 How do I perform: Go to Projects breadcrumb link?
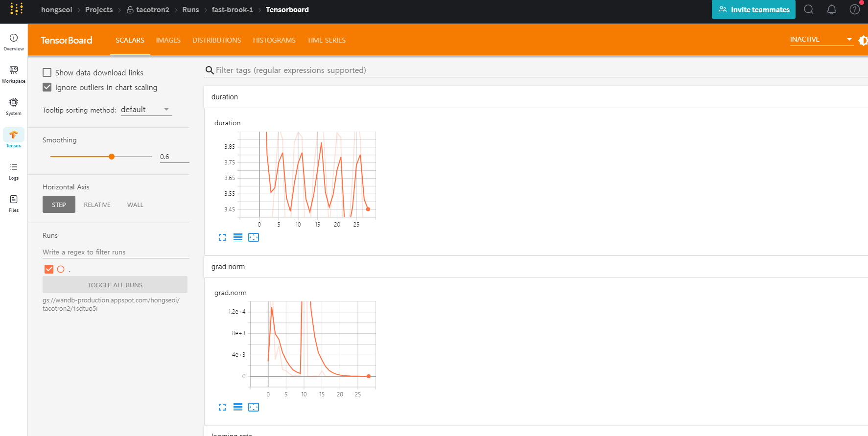point(99,10)
